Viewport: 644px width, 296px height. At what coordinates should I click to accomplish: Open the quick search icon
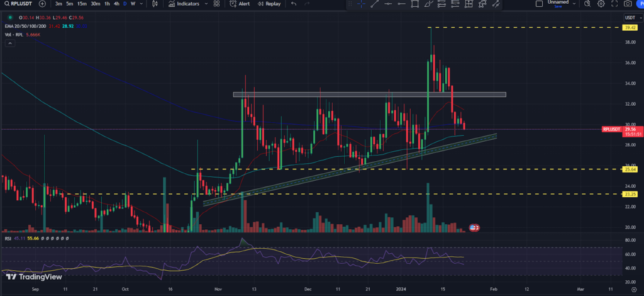[588, 4]
